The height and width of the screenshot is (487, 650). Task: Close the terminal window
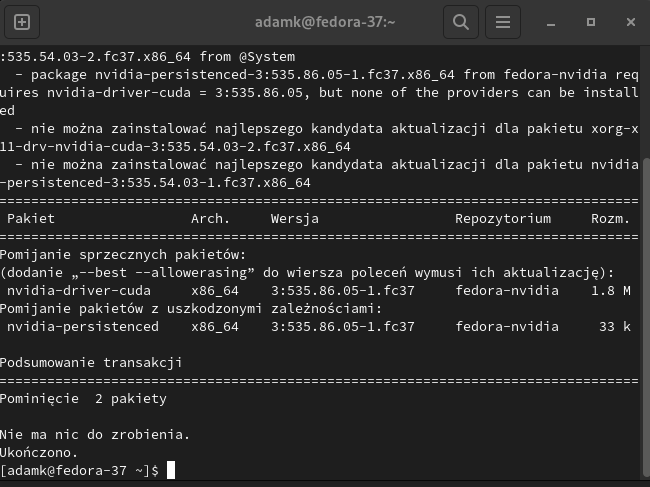(x=631, y=22)
